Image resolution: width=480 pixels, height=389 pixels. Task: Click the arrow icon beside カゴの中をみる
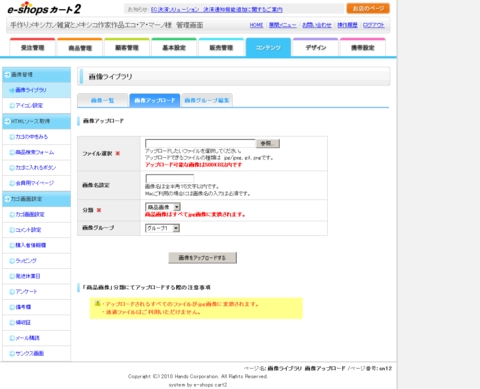point(12,137)
